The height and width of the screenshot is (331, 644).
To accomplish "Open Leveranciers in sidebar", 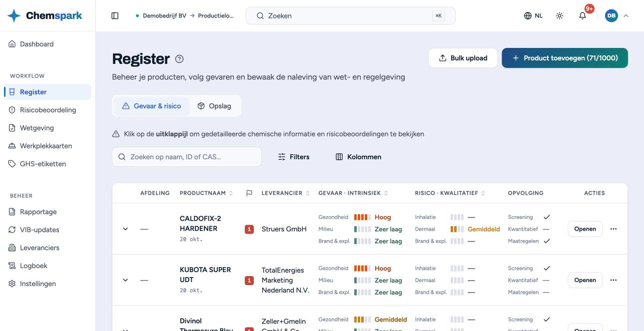I will 47,248.
